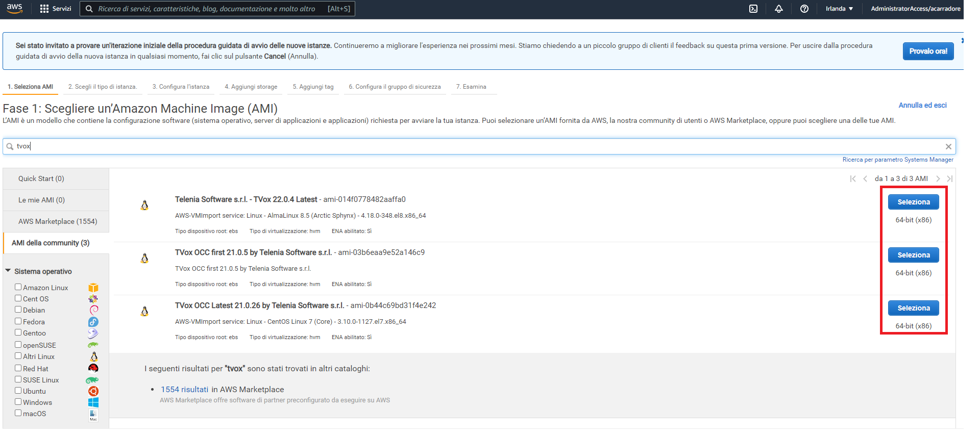
Task: Click Linux penguin icon for TVox OCC first 21.0.5
Action: [144, 258]
